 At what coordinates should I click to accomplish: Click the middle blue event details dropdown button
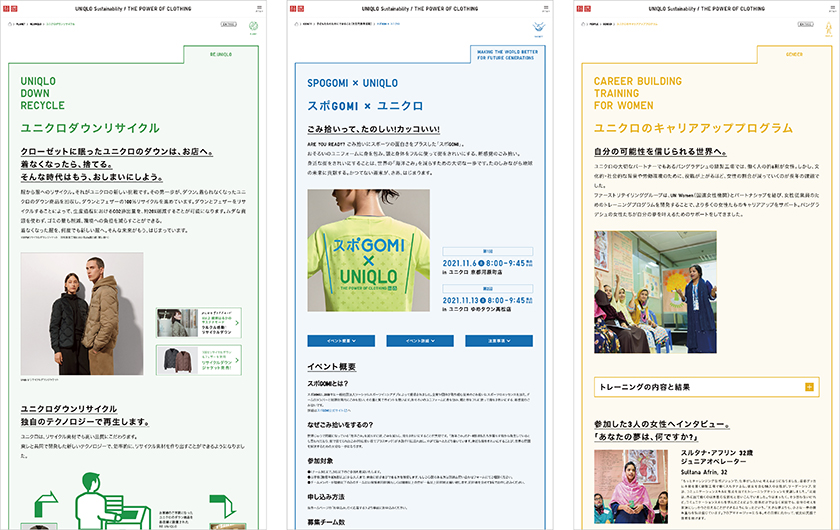point(420,341)
